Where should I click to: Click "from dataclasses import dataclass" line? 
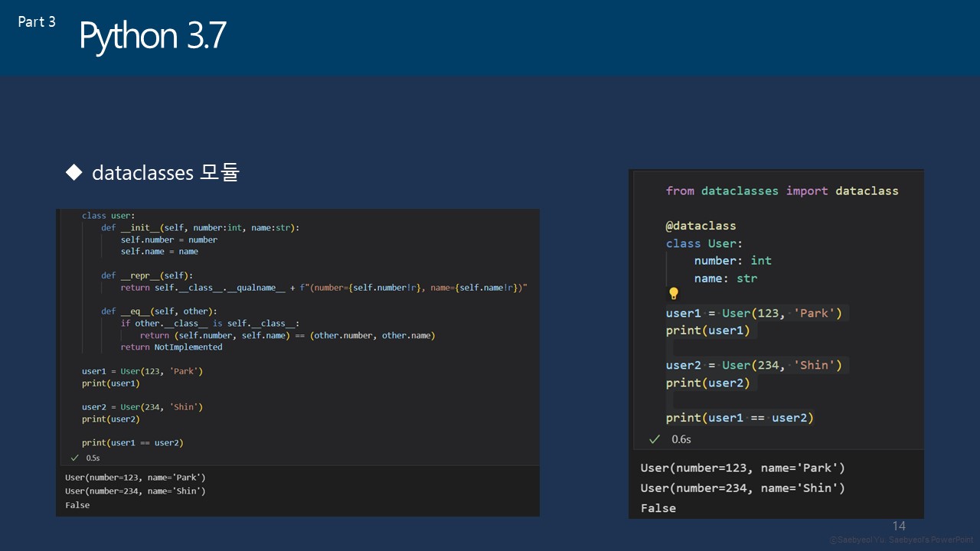coord(782,191)
